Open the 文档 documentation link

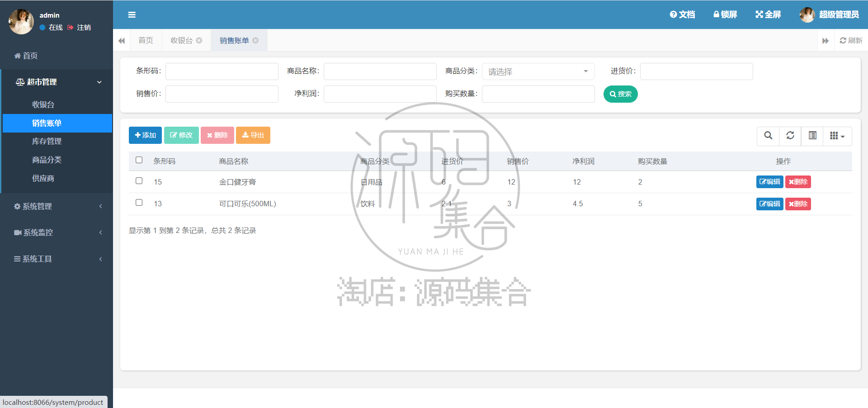pyautogui.click(x=682, y=14)
